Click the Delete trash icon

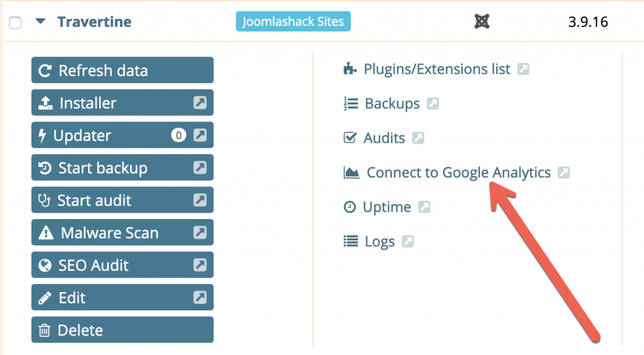click(45, 330)
